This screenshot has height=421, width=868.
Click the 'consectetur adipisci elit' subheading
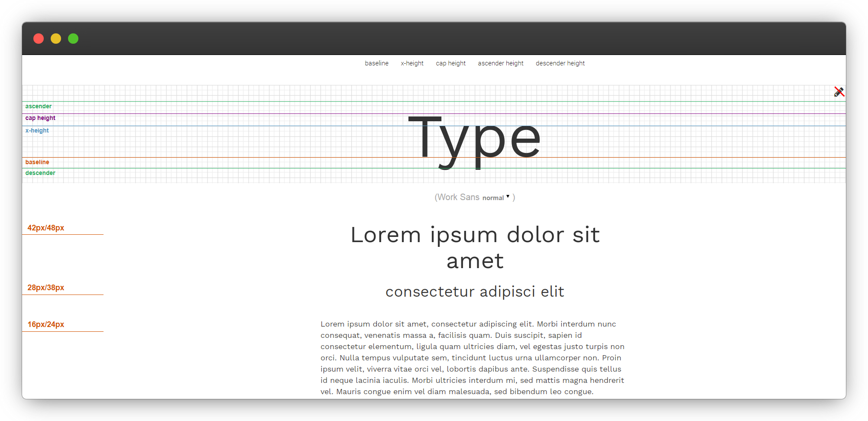pos(475,291)
